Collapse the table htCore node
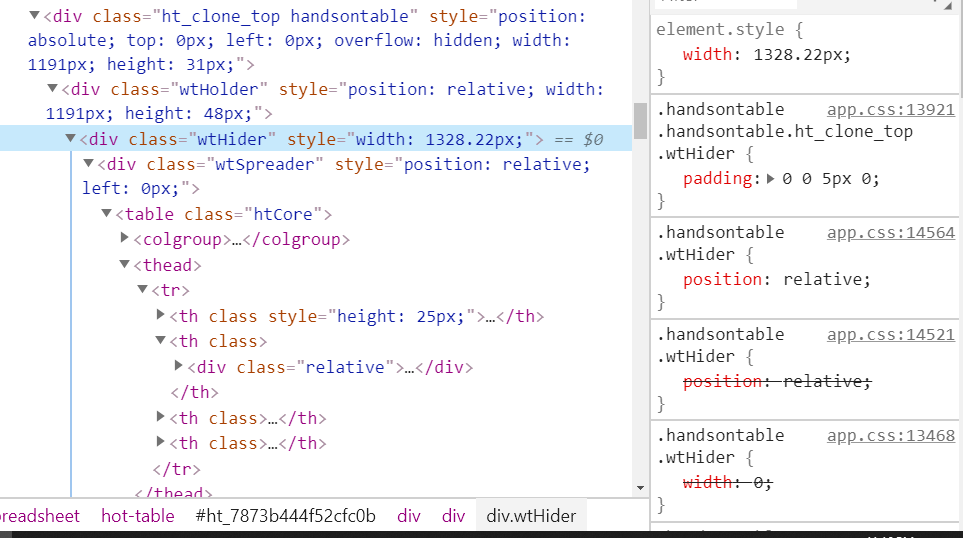Screen dimensions: 963x538 (x=106, y=214)
